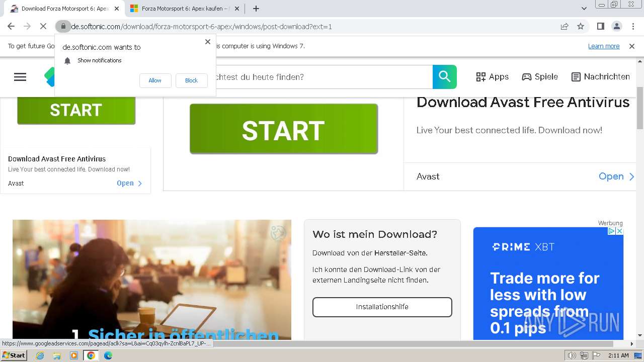Open the Nachrichten section
Screen dimensions: 644x362
[x=601, y=77]
